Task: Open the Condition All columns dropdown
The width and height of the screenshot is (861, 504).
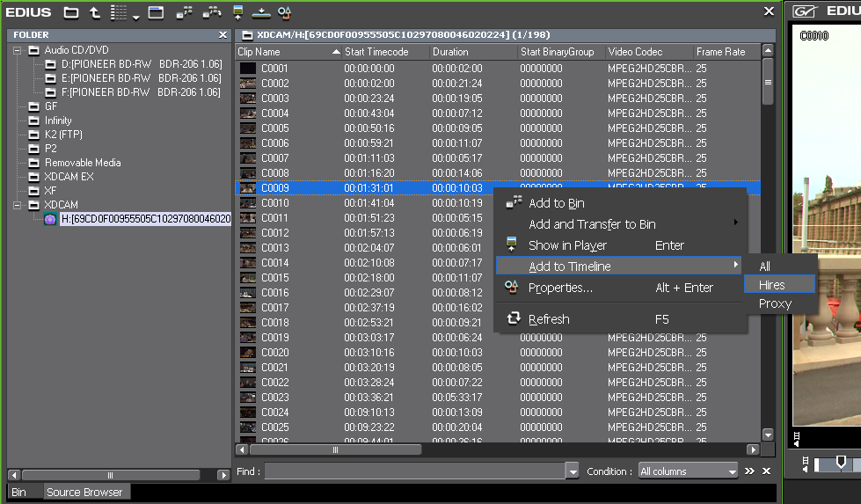Action: point(688,471)
